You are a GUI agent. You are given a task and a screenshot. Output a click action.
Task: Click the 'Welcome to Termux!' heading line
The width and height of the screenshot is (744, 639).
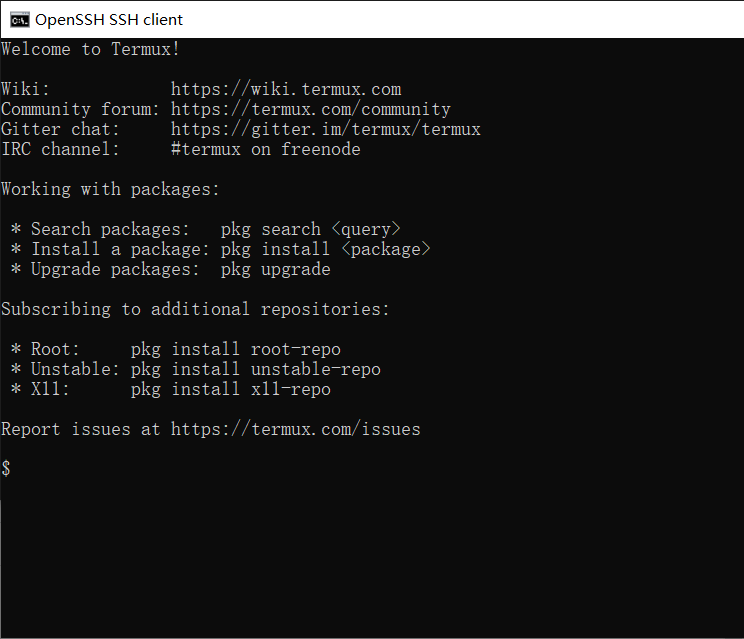90,49
